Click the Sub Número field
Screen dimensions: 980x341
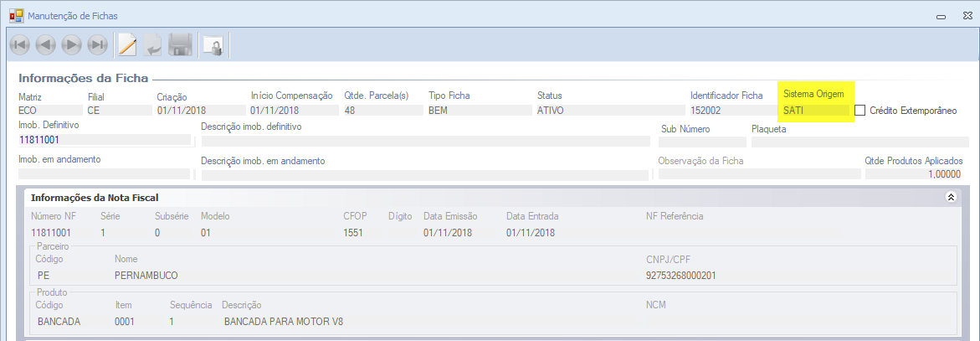(700, 142)
